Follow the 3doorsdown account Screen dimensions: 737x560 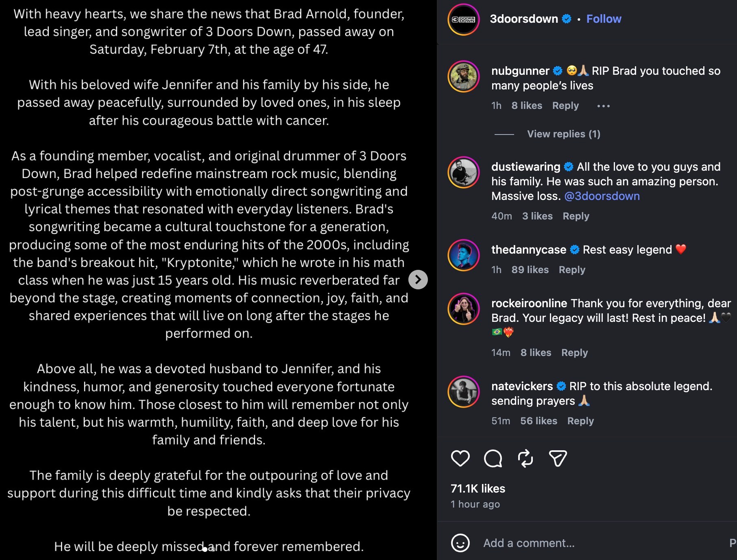(604, 19)
